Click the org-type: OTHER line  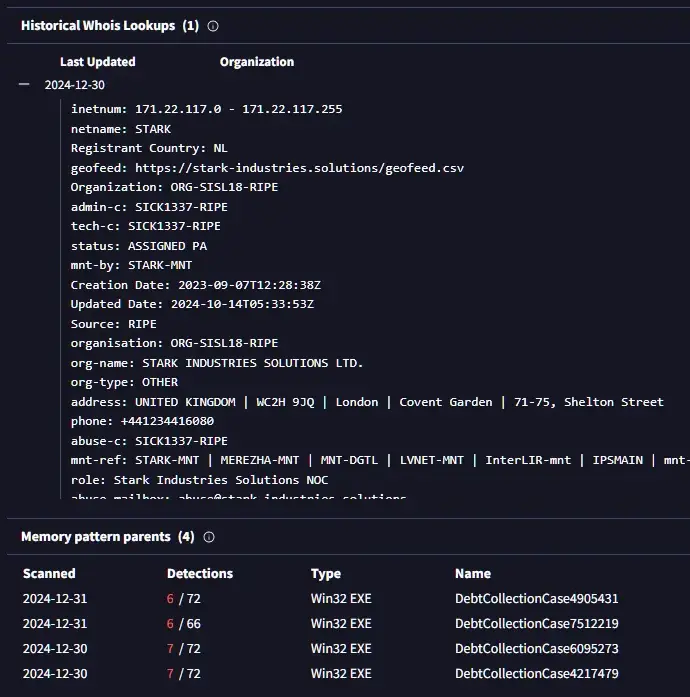pos(124,382)
